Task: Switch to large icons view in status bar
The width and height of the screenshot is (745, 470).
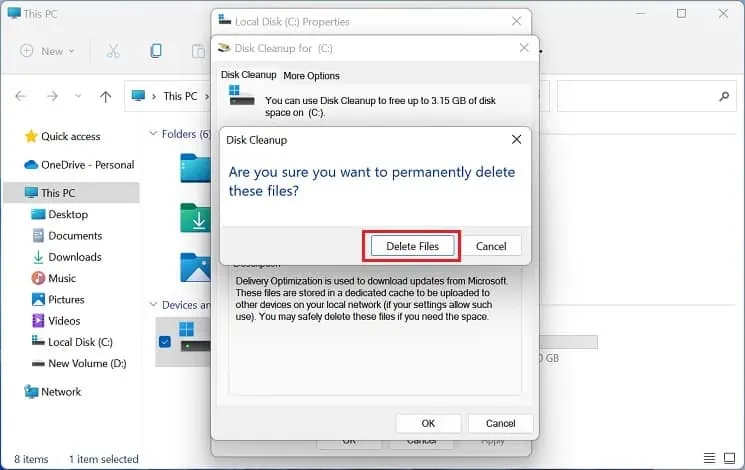Action: coord(729,458)
